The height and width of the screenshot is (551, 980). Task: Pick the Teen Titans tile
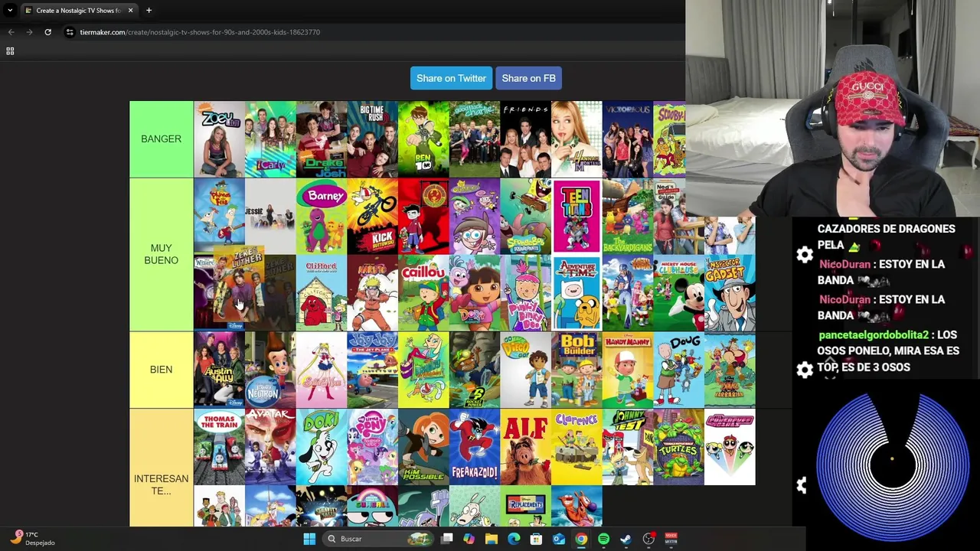(x=577, y=216)
